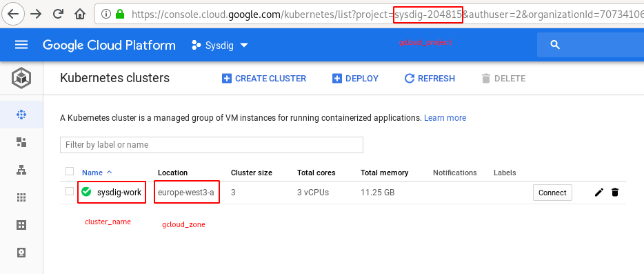644x274 pixels.
Task: Open the Workloads sidebar icon
Action: [x=21, y=142]
